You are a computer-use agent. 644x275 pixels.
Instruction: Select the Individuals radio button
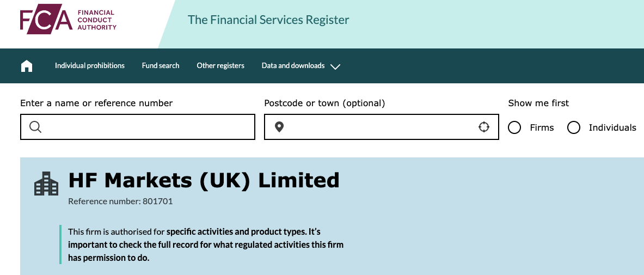(x=573, y=128)
